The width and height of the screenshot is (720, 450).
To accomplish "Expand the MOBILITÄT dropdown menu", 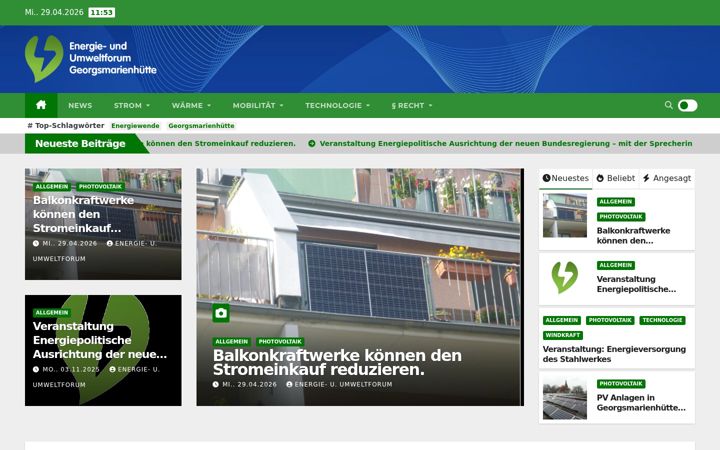I will [258, 106].
